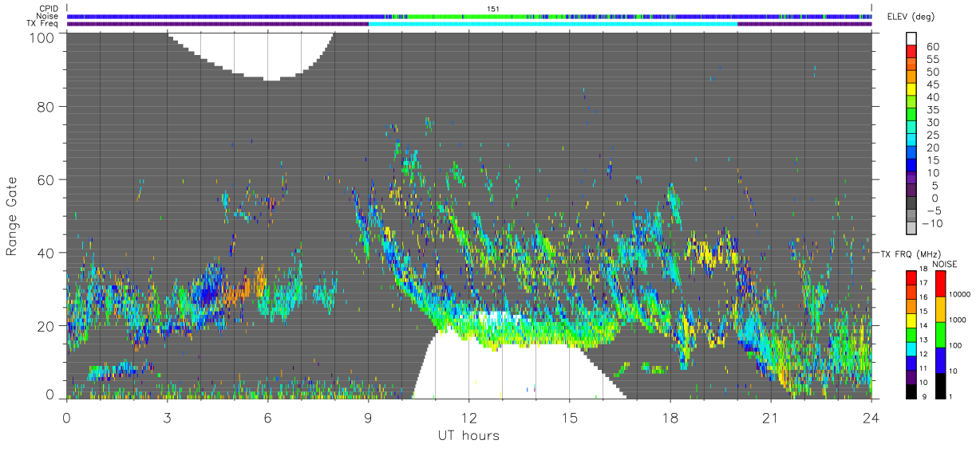Screen dimensions: 980x452
Task: Click the 80 tick on Range Gate axis
Action: coord(47,105)
